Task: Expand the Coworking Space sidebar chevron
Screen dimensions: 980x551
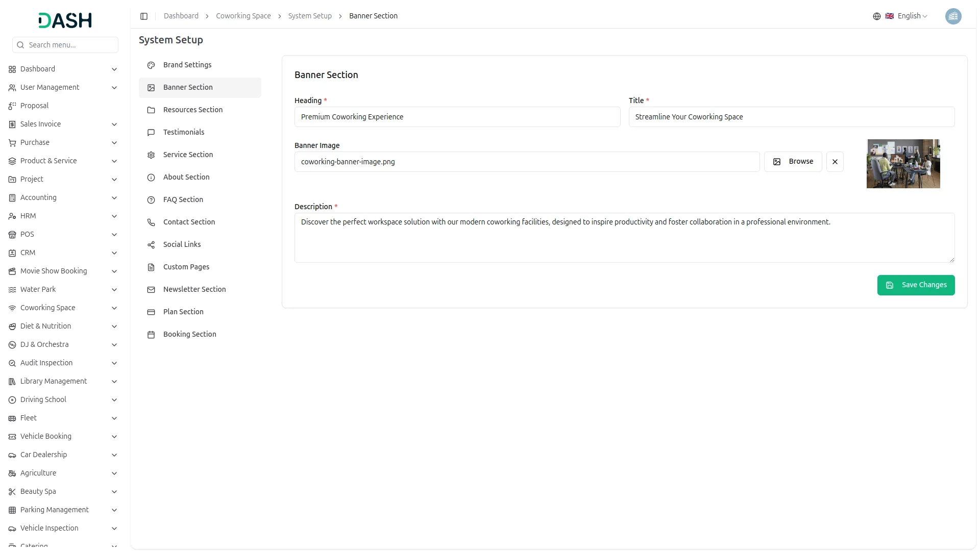Action: point(114,308)
